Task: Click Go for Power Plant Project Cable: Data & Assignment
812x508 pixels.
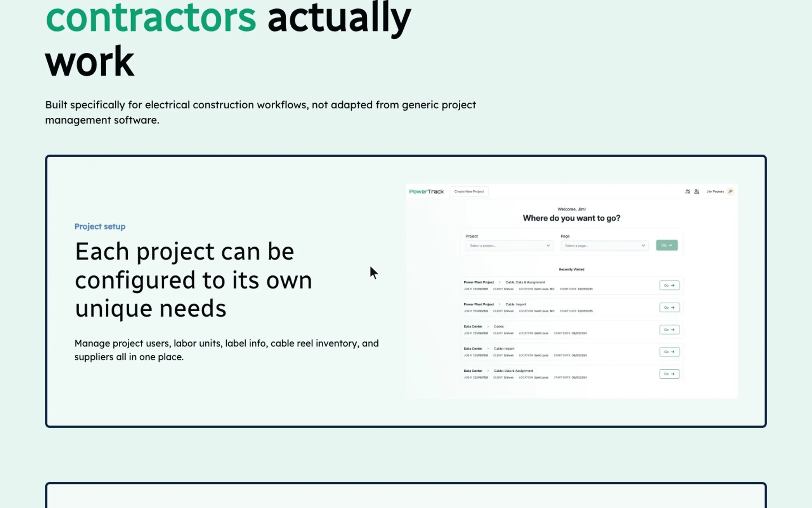Action: point(669,285)
